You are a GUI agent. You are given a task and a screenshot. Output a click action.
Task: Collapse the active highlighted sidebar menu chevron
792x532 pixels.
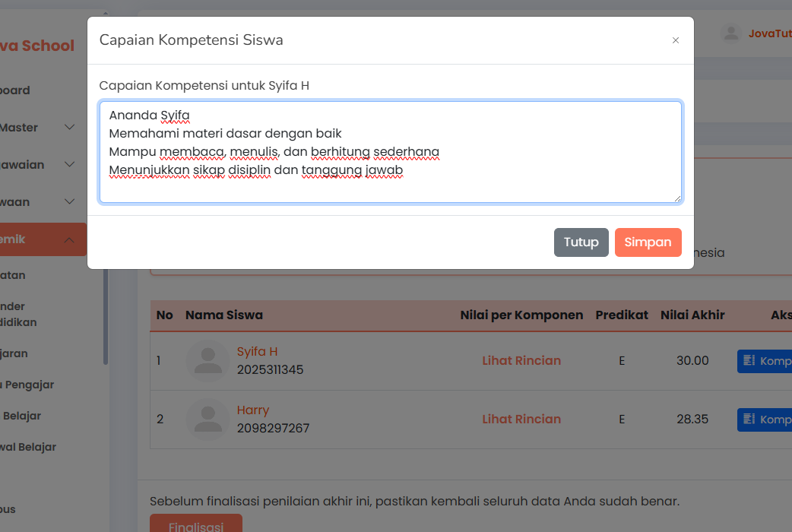[x=70, y=240]
